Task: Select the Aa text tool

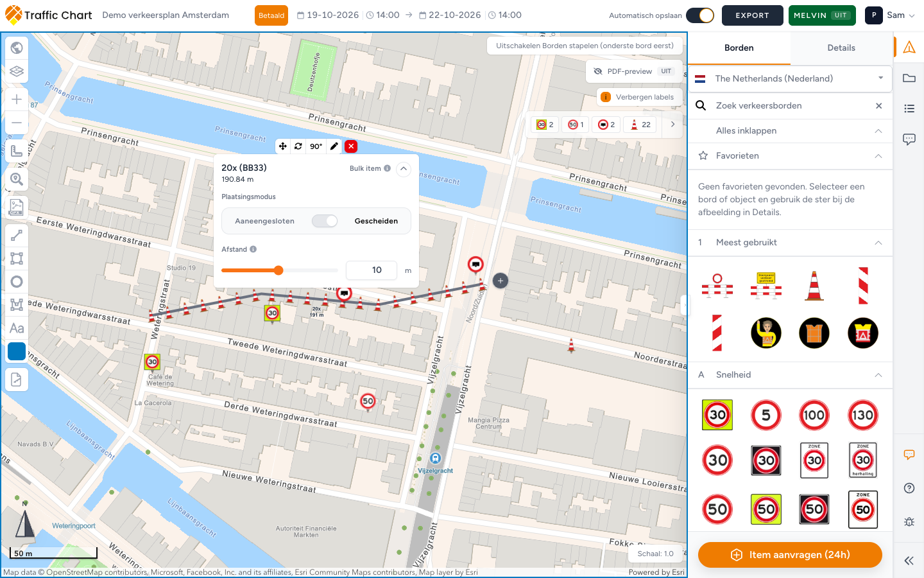Action: [17, 328]
